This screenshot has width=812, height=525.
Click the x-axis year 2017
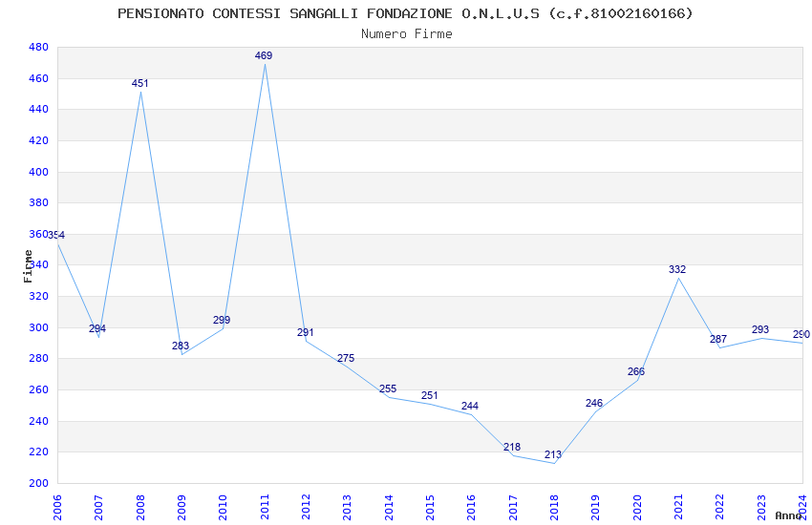tap(513, 507)
